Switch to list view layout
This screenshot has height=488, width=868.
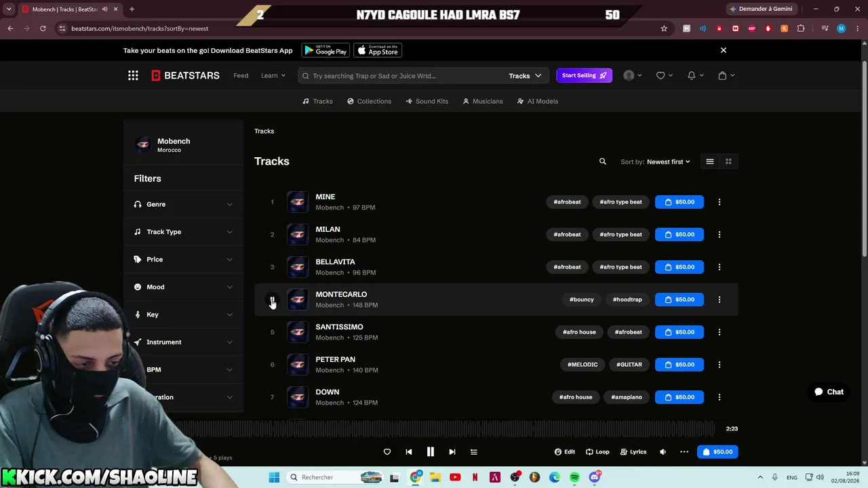click(710, 161)
